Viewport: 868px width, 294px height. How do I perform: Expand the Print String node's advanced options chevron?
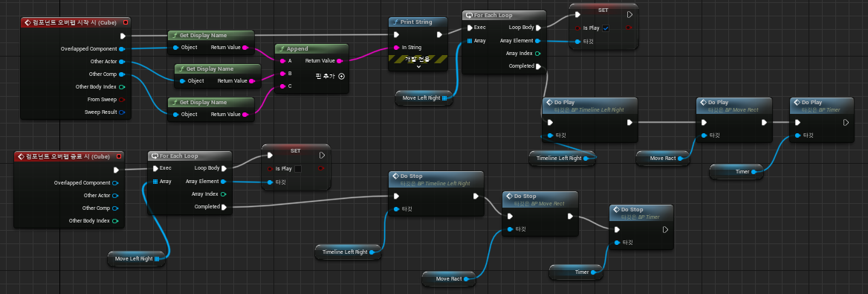pos(418,66)
